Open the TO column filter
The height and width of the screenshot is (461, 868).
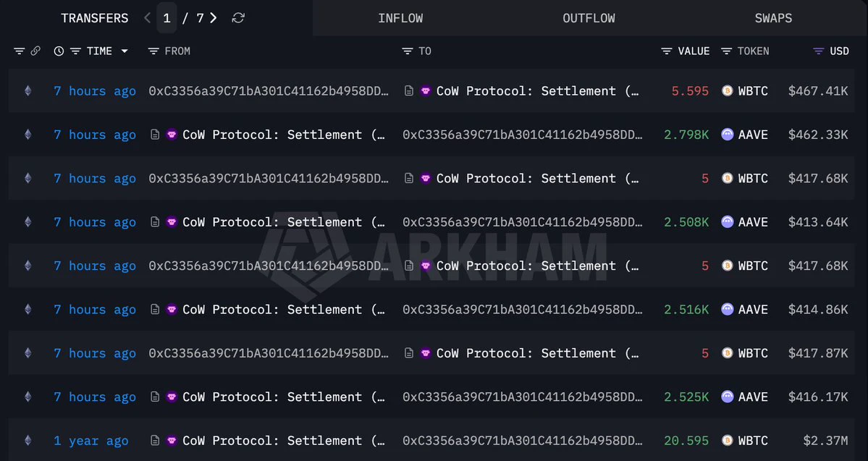[x=408, y=51]
